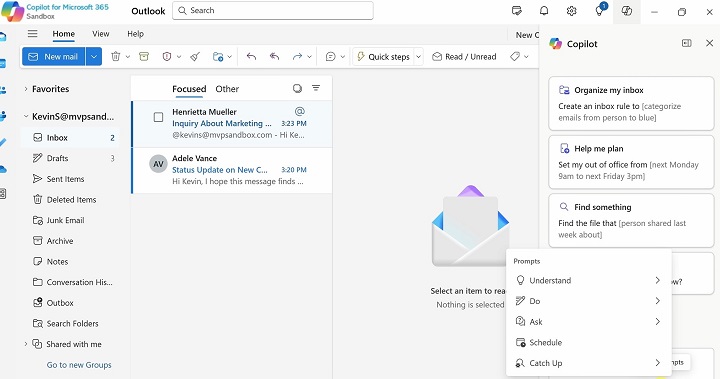Click the Move to folder icon
Image resolution: width=720 pixels, height=379 pixels.
point(218,57)
